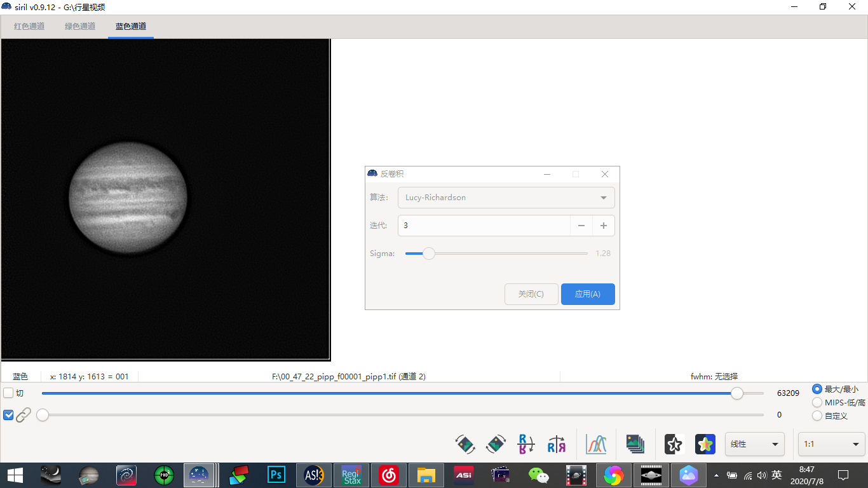Image resolution: width=868 pixels, height=488 pixels.
Task: Open the image sequence frame list icon
Action: 635,444
